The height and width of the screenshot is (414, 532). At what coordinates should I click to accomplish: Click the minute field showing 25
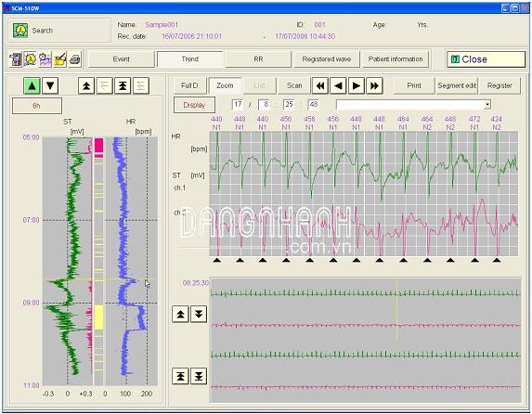(289, 105)
